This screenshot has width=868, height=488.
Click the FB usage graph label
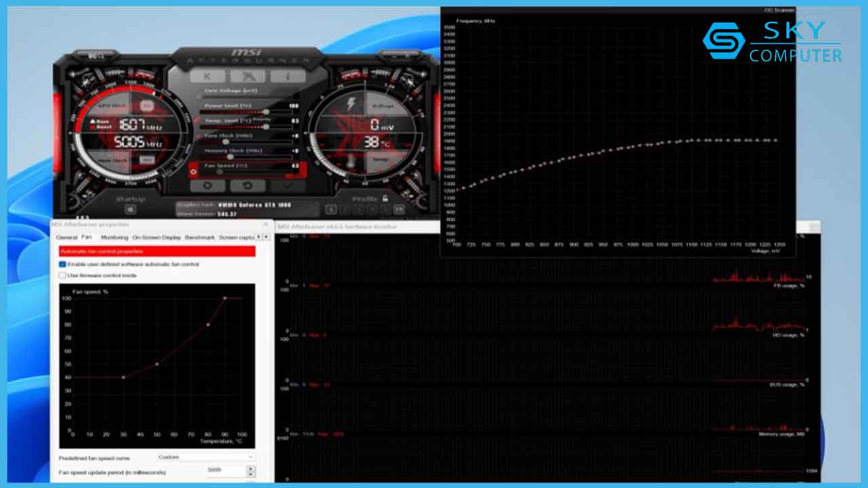pyautogui.click(x=789, y=286)
